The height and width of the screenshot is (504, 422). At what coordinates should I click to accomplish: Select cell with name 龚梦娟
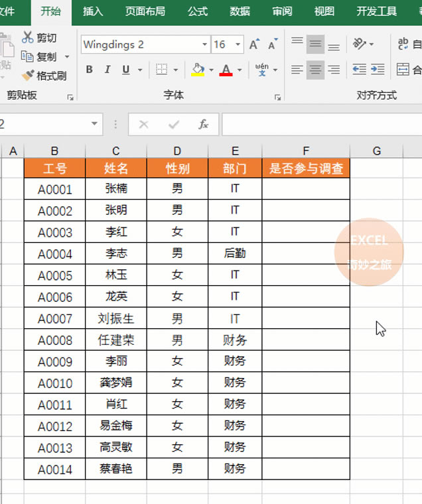point(116,383)
